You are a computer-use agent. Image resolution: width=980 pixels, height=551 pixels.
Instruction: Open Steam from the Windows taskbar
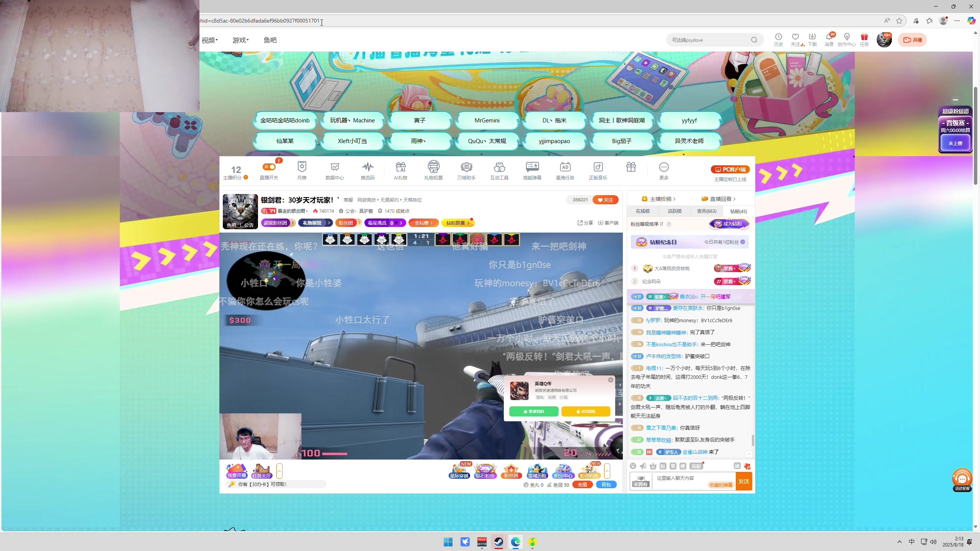[x=498, y=542]
